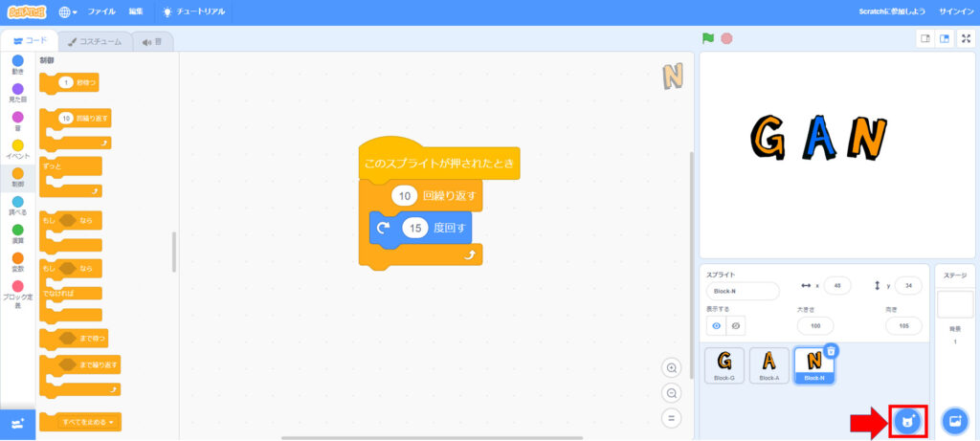Zoom out on the code workspace
The width and height of the screenshot is (980, 441).
(672, 393)
